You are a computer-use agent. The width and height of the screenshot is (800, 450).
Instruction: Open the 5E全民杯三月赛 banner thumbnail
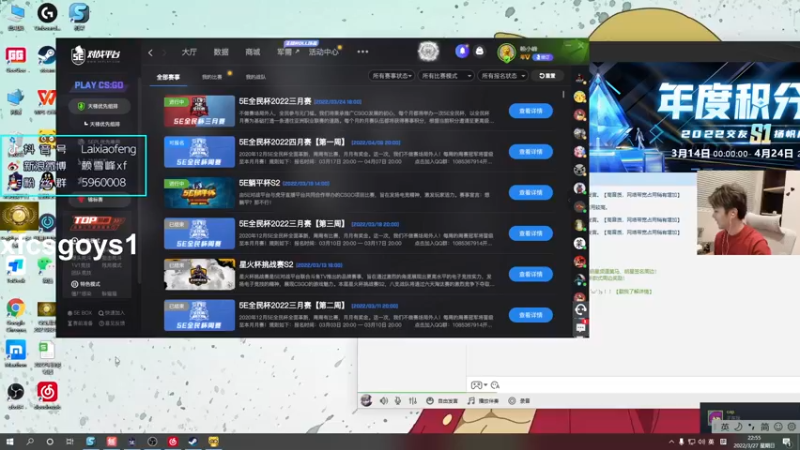(199, 111)
